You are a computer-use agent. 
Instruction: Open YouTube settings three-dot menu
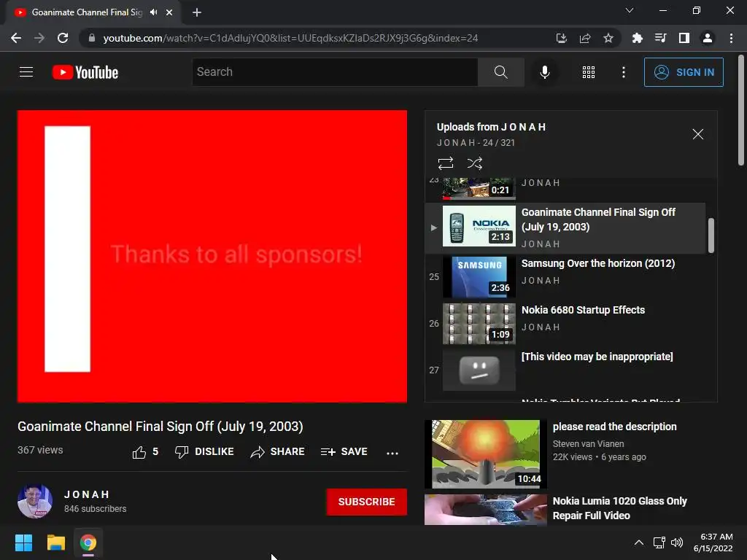623,72
